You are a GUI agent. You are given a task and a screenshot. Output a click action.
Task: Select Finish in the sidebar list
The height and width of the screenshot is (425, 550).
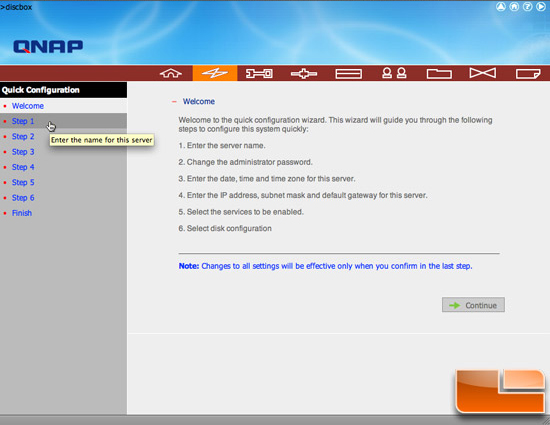[x=22, y=213]
